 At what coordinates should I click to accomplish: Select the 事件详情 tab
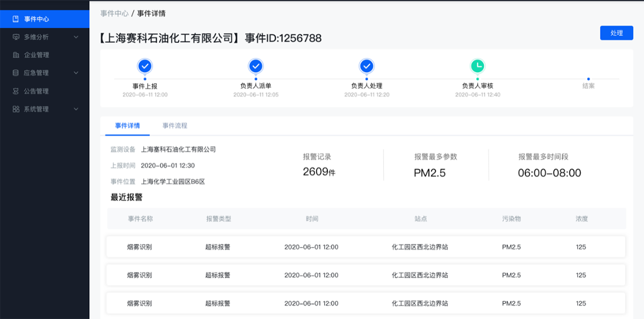point(127,125)
